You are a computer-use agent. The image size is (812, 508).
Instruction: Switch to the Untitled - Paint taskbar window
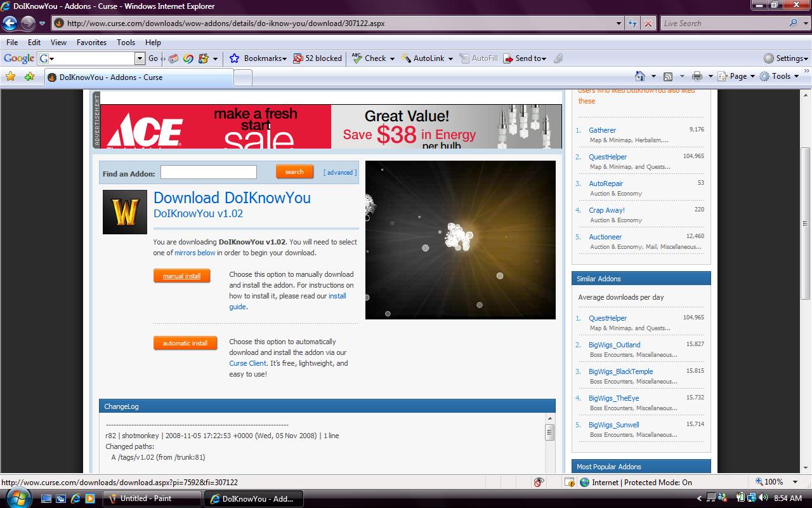(152, 498)
